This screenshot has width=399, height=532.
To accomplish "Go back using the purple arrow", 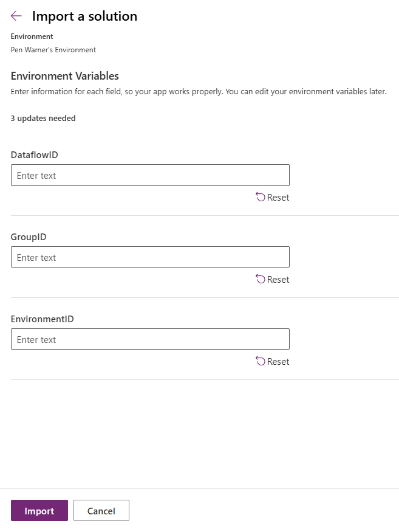I will 16,16.
